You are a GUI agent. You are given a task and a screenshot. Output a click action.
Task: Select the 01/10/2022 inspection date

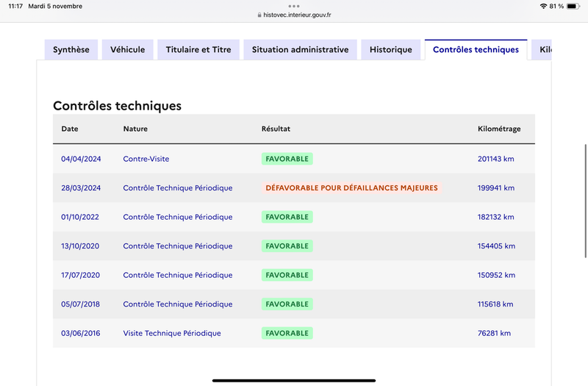(80, 217)
